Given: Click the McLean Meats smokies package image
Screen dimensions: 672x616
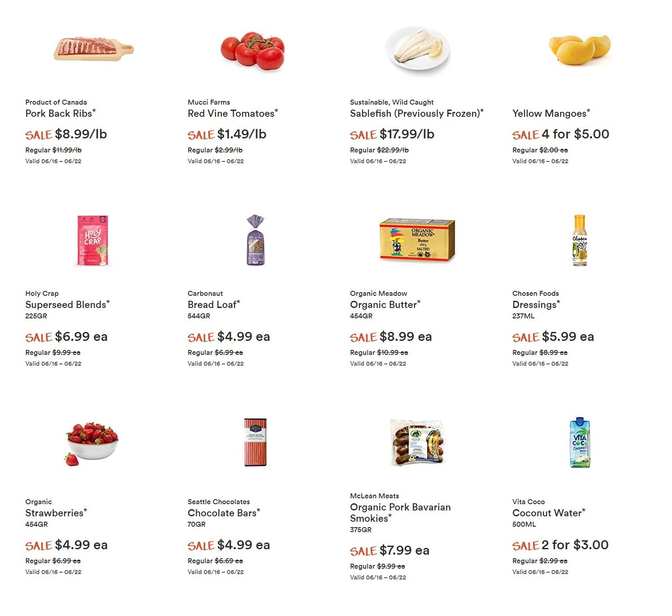Looking at the screenshot, I should [418, 443].
